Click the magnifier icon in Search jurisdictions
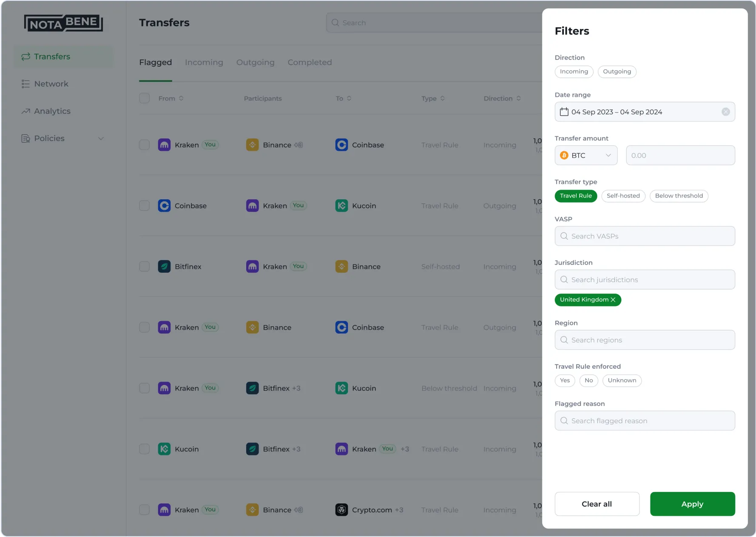Screen dimensions: 756x537 click(x=564, y=280)
